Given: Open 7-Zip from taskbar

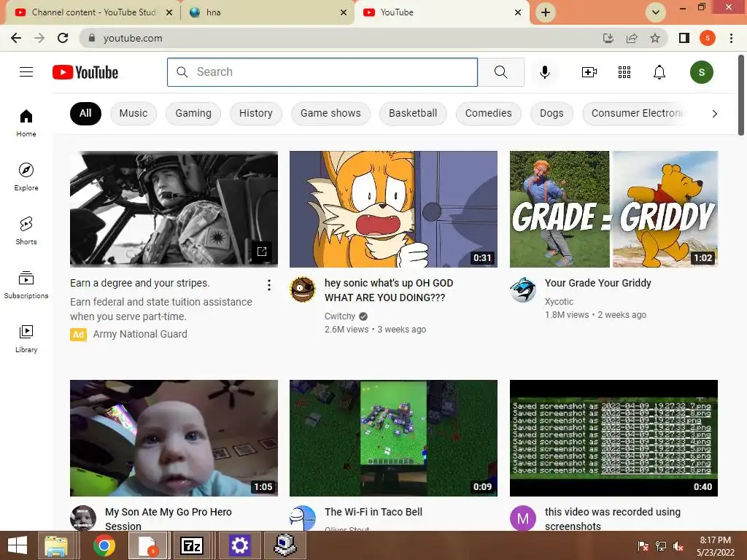Looking at the screenshot, I should click(x=192, y=545).
